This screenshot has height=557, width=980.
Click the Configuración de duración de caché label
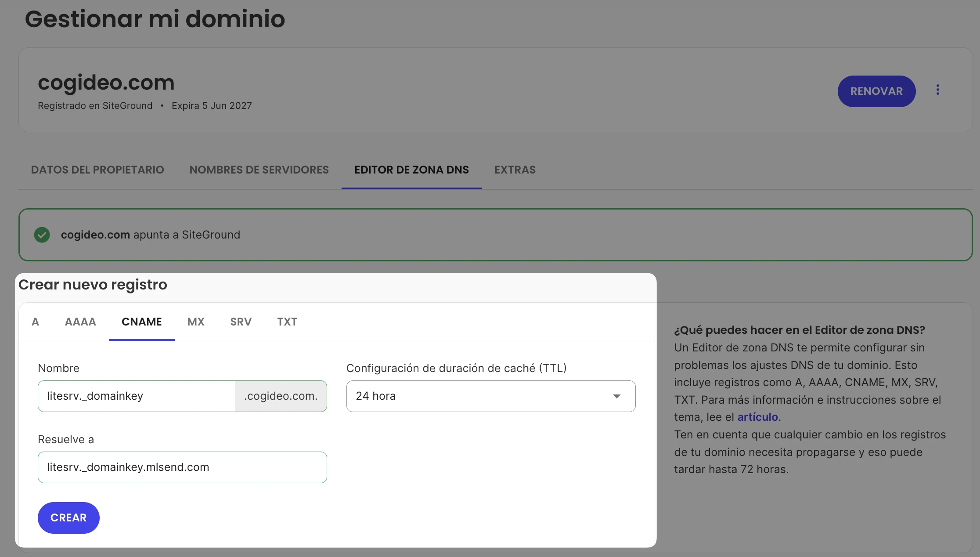pyautogui.click(x=457, y=368)
